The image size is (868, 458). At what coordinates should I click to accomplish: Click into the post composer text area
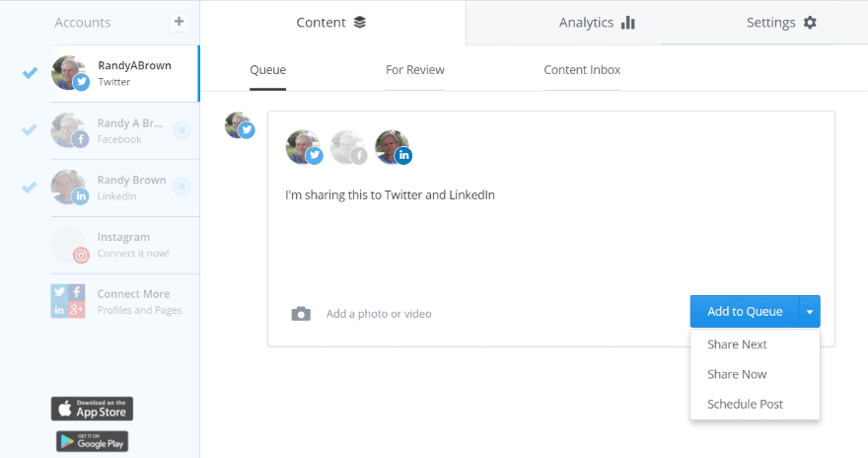(550, 235)
